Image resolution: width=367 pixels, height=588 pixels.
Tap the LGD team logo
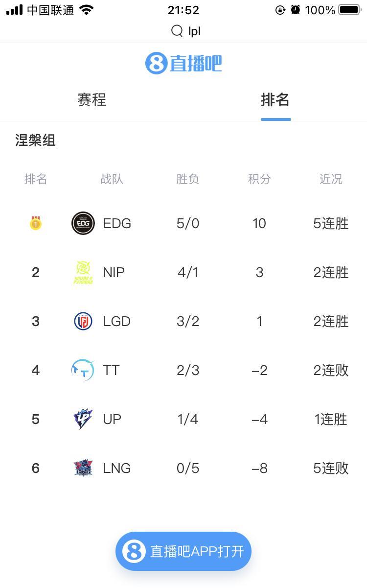click(83, 321)
